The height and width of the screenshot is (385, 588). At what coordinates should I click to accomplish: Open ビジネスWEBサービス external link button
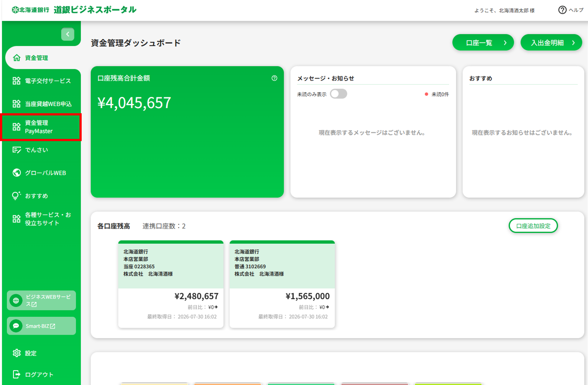coord(41,300)
